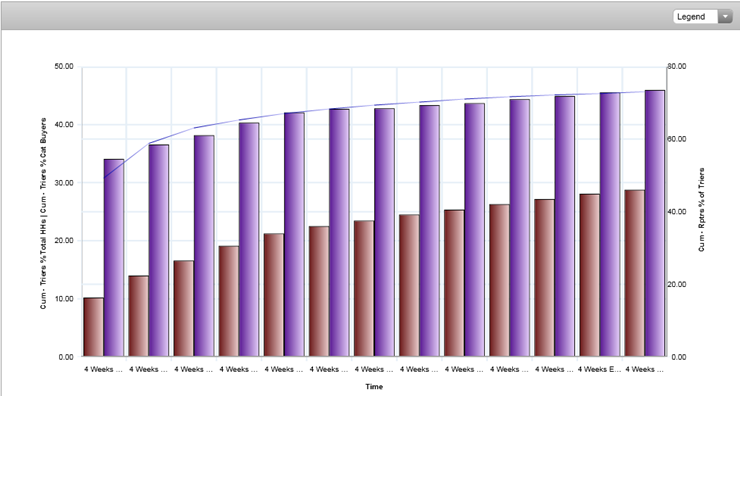740x486 pixels.
Task: Click the first '4 Weeks' x-axis label
Action: pyautogui.click(x=103, y=369)
